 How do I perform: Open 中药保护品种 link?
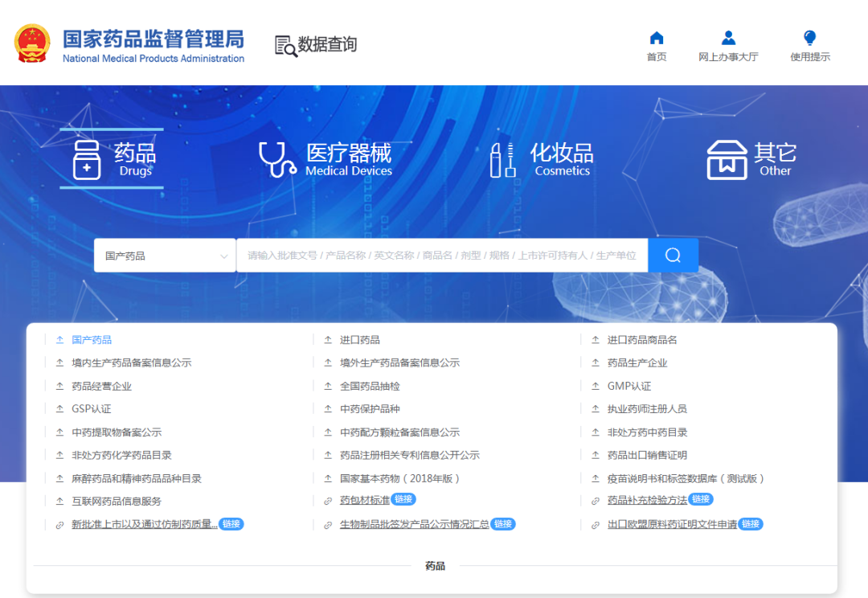click(x=370, y=408)
